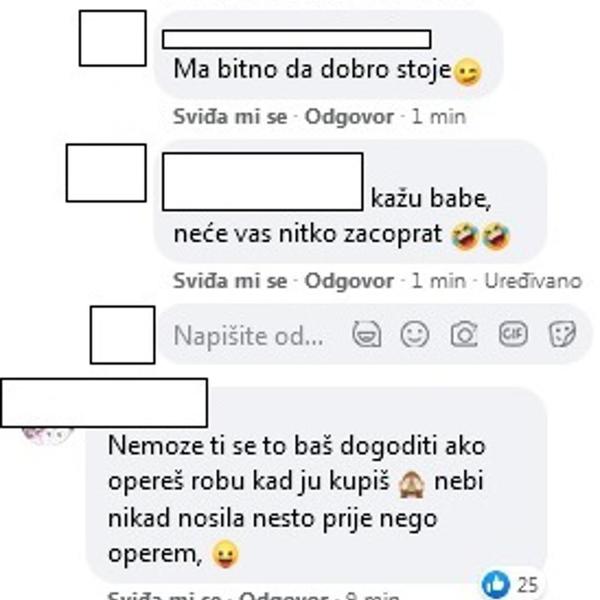Click the winking emoji in first comment

pos(467,72)
